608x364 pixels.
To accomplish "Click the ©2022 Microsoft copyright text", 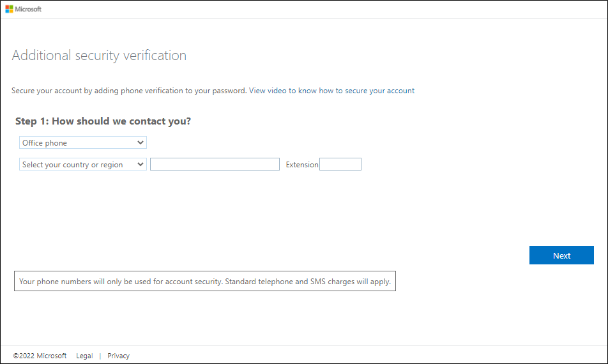I will [40, 356].
